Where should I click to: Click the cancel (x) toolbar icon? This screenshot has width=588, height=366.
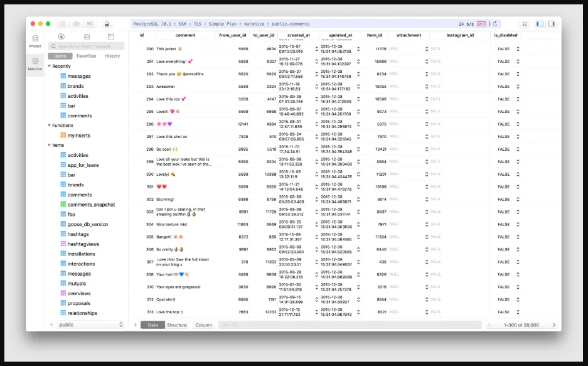[x=62, y=24]
